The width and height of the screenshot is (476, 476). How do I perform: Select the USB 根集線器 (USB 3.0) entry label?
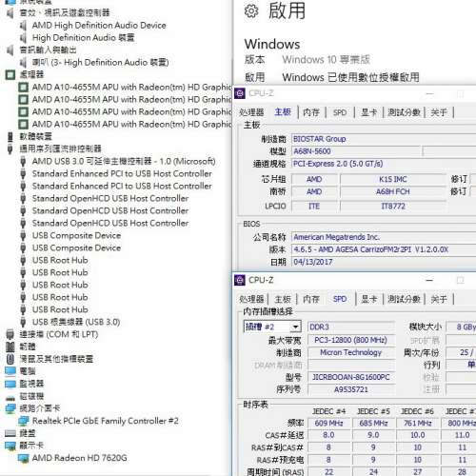pyautogui.click(x=76, y=322)
